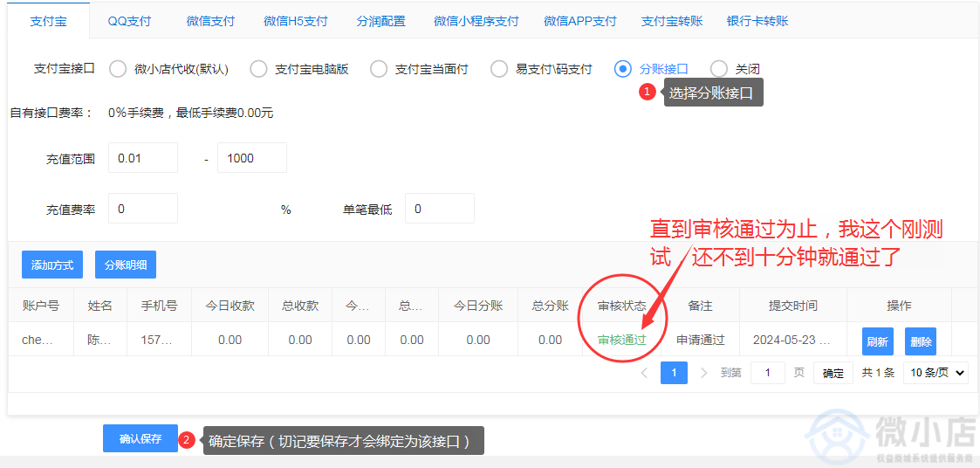Click the 确定 pagination button
This screenshot has height=468, width=980.
point(833,373)
